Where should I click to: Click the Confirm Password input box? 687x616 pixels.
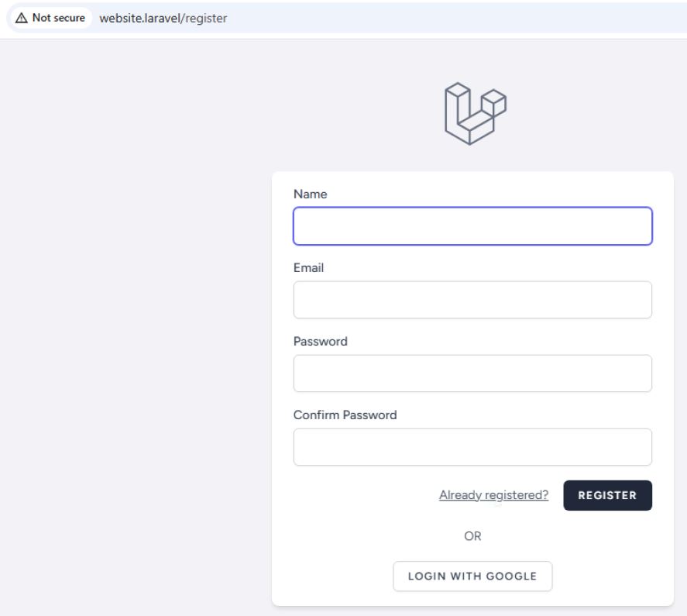pyautogui.click(x=472, y=447)
